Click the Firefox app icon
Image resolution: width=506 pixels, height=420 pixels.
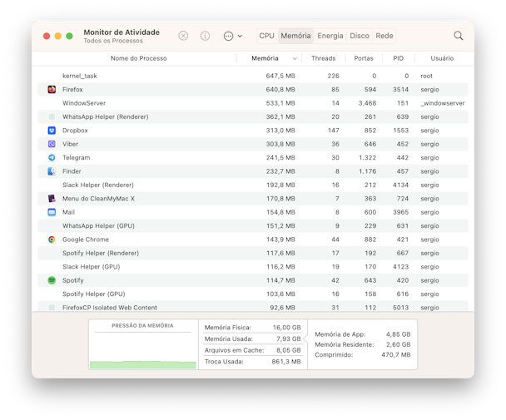coord(52,89)
